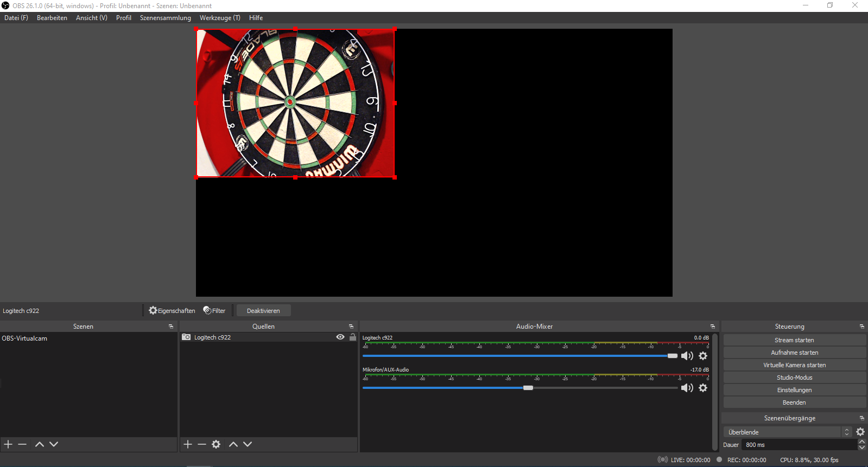Move the source up in the Quellen list
The height and width of the screenshot is (467, 868).
(x=233, y=444)
